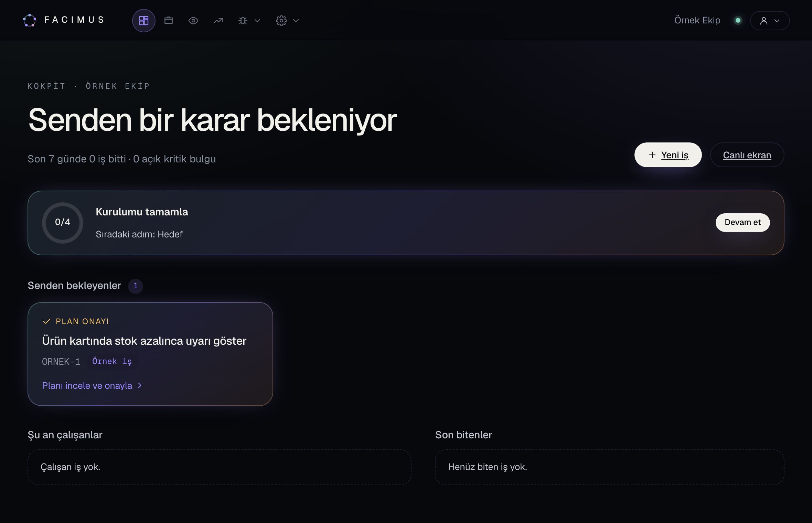
Task: Open the briefcase jobs icon in navbar
Action: click(x=169, y=21)
